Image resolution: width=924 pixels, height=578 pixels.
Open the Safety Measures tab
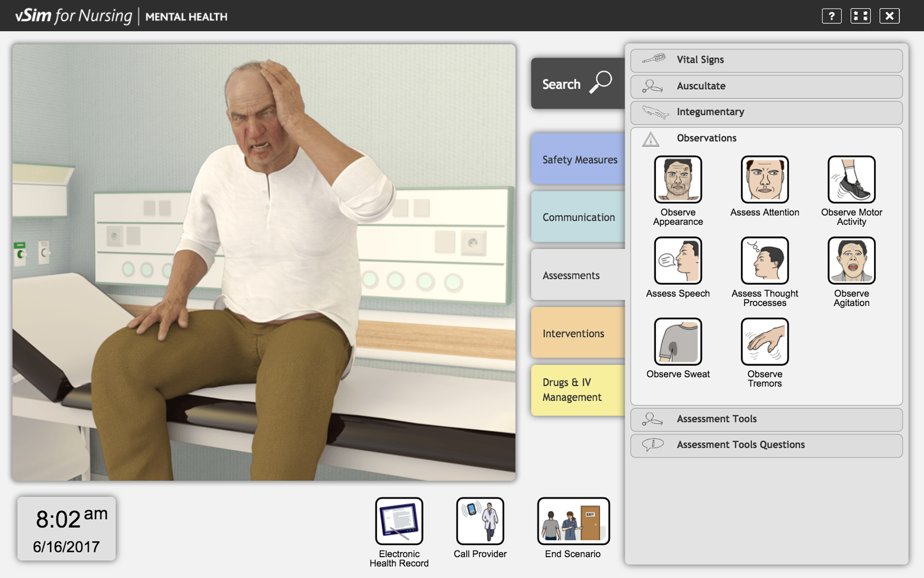coord(578,159)
